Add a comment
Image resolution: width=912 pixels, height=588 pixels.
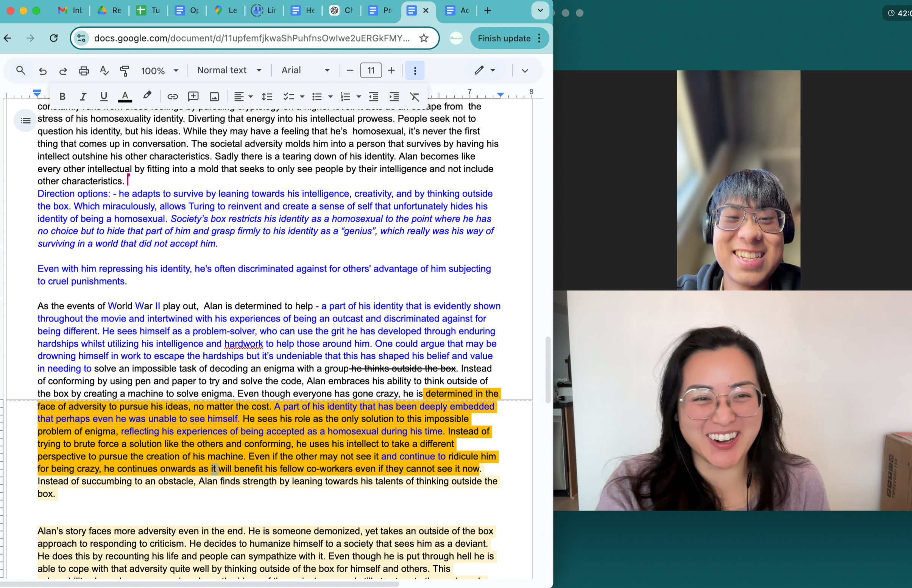(x=193, y=97)
